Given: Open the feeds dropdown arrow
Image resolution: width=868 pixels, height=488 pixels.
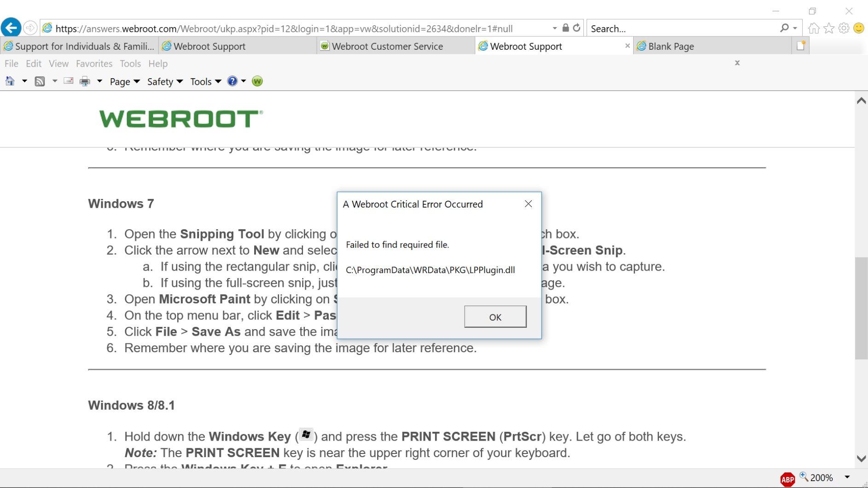Looking at the screenshot, I should [x=54, y=81].
